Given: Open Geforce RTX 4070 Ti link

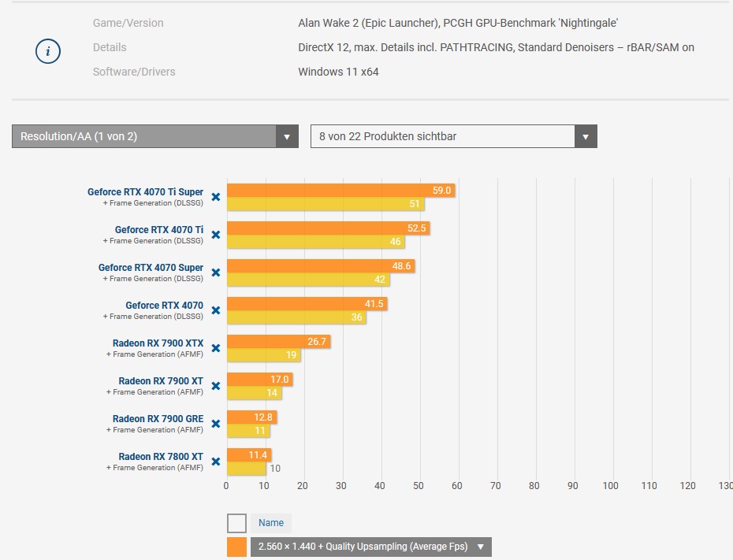Looking at the screenshot, I should point(159,230).
